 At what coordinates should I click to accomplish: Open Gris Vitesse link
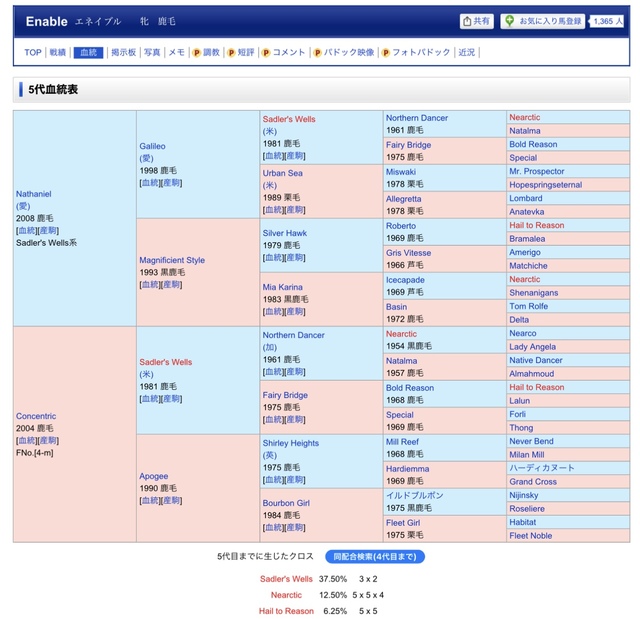[409, 253]
